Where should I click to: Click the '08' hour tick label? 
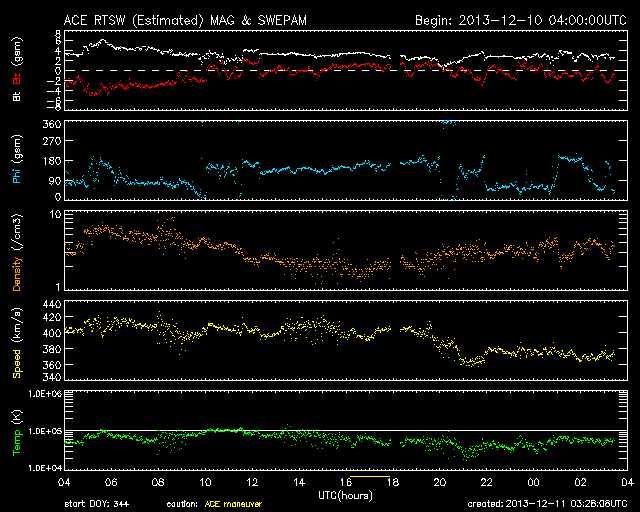point(158,483)
